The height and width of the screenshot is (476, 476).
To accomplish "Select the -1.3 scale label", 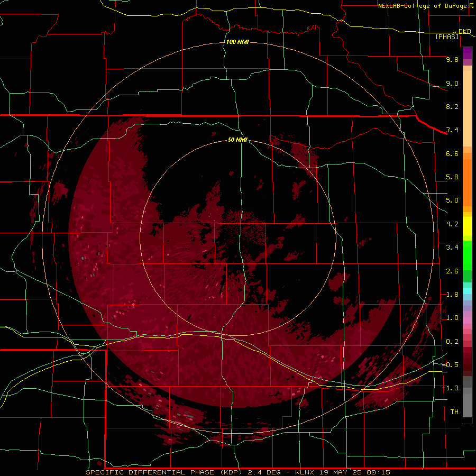I will pos(450,388).
